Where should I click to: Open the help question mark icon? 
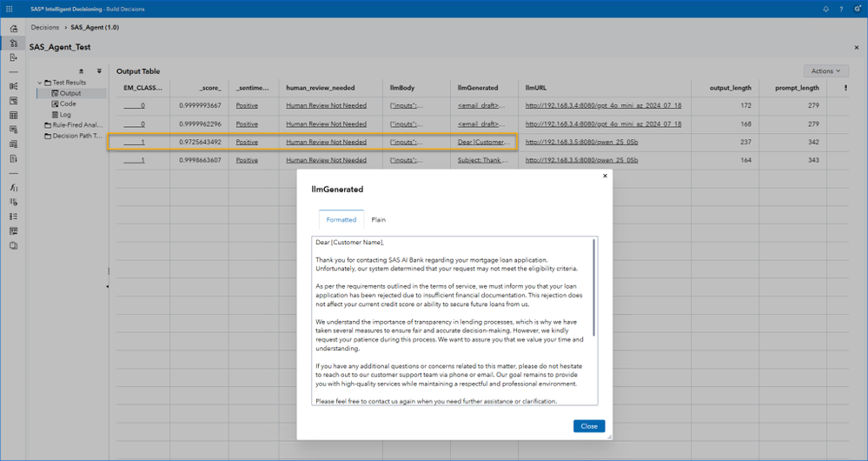[841, 9]
